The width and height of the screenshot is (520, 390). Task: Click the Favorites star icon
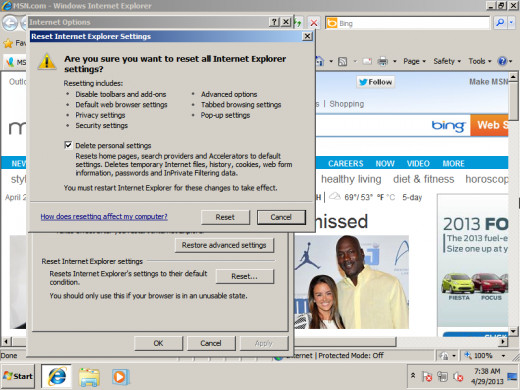click(x=8, y=43)
